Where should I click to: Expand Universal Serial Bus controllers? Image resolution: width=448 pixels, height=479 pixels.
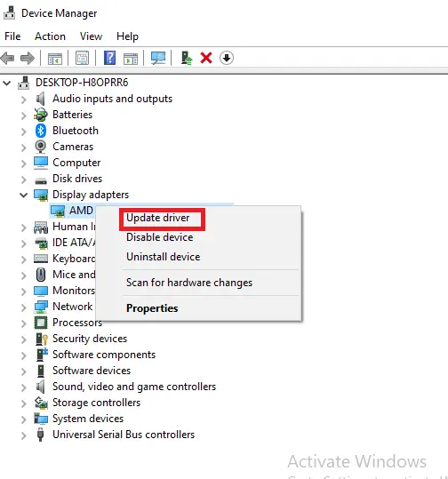[x=23, y=435]
